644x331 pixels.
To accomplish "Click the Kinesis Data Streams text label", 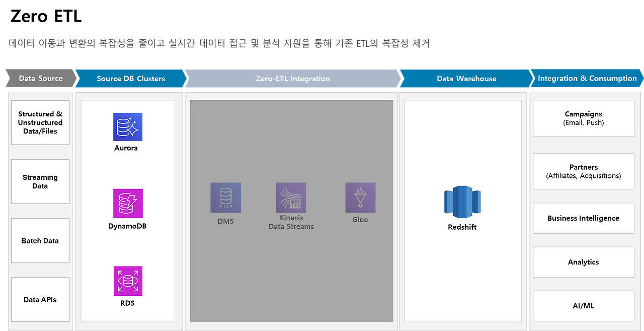I will point(291,222).
